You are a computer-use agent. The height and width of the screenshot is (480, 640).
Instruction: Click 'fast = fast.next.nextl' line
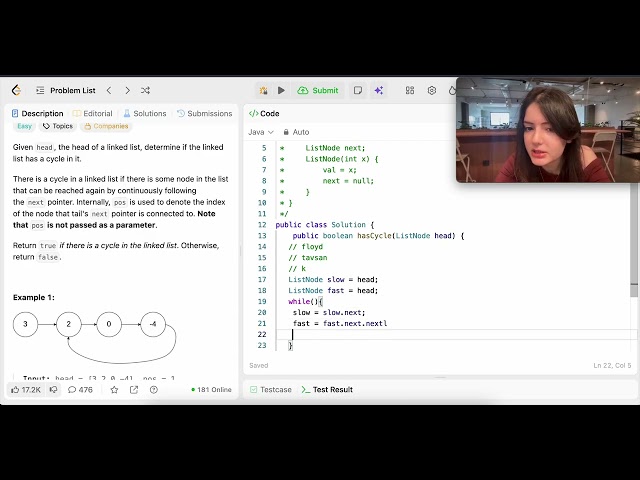coord(340,324)
